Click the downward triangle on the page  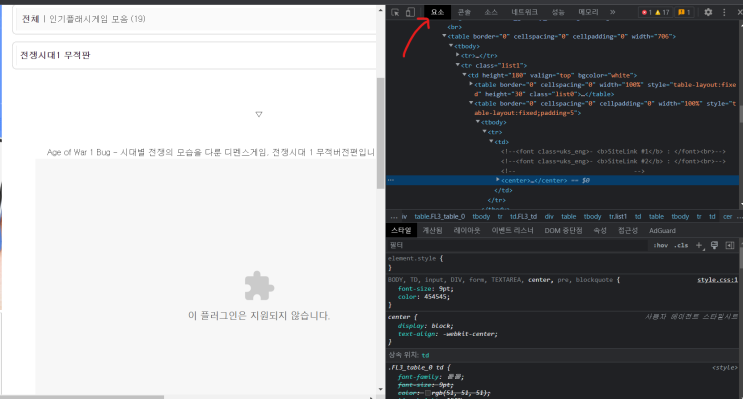259,114
